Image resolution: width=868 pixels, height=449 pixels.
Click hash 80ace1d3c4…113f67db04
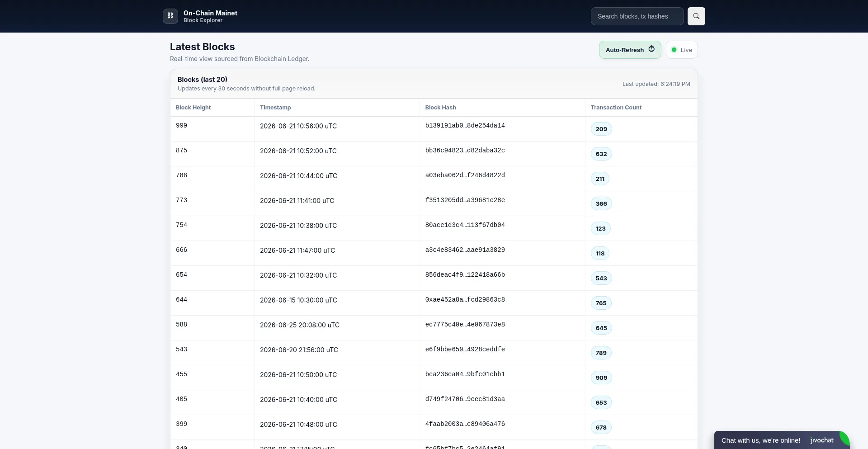click(x=465, y=225)
